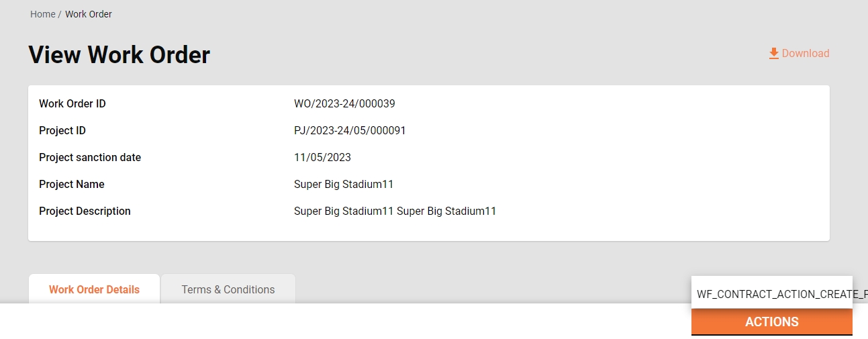Click the project description value text
Viewport: 868px width, 339px height.
(395, 211)
